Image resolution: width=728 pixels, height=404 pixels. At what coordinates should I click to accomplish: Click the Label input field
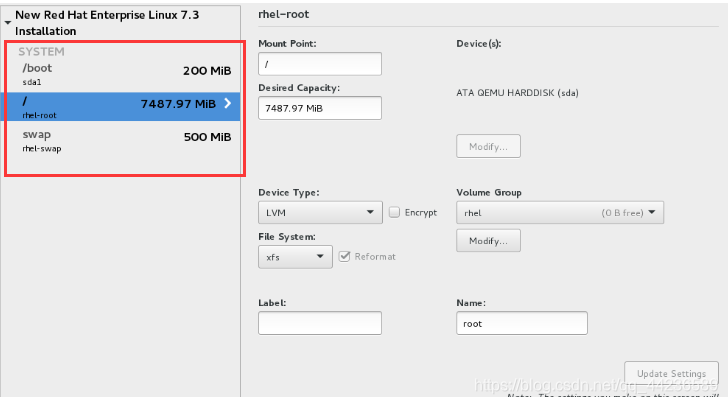click(x=320, y=323)
